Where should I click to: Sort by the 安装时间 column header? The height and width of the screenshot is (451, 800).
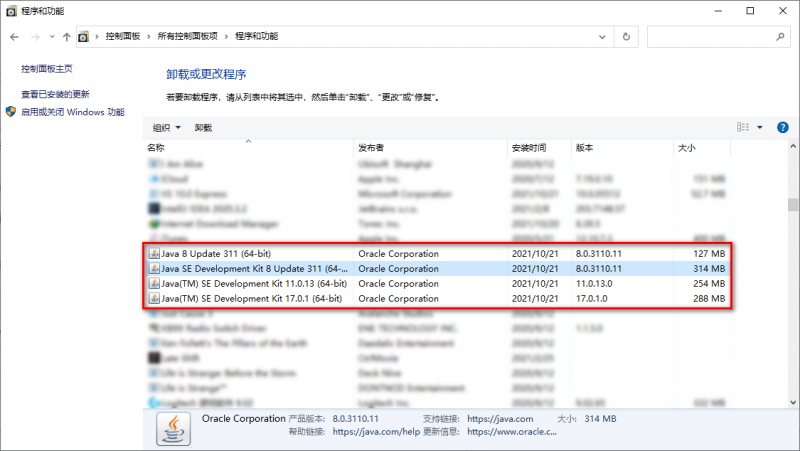539,147
